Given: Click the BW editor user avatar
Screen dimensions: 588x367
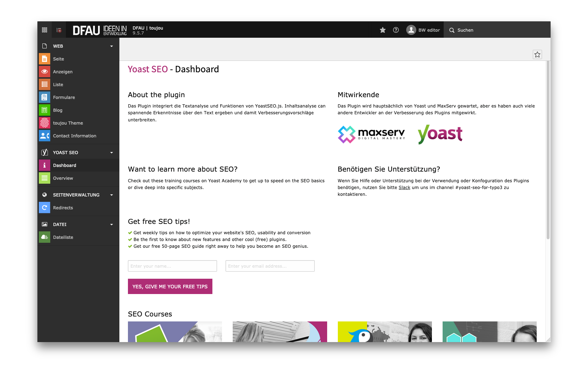Looking at the screenshot, I should click(x=411, y=30).
